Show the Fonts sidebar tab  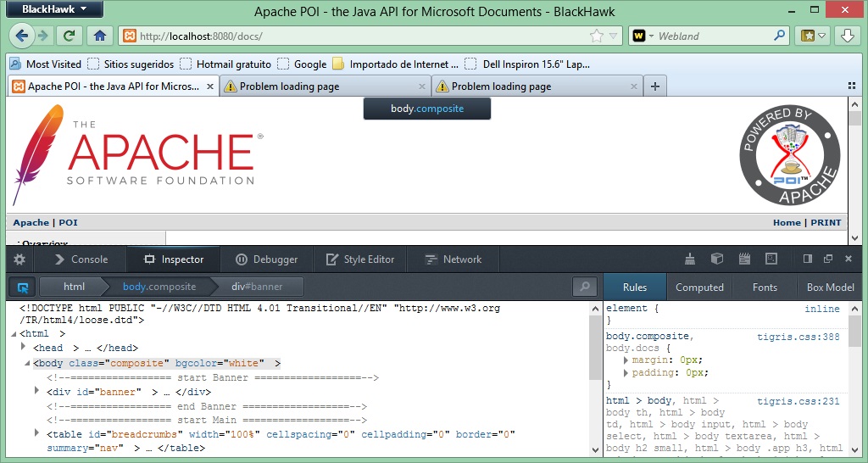(x=765, y=287)
